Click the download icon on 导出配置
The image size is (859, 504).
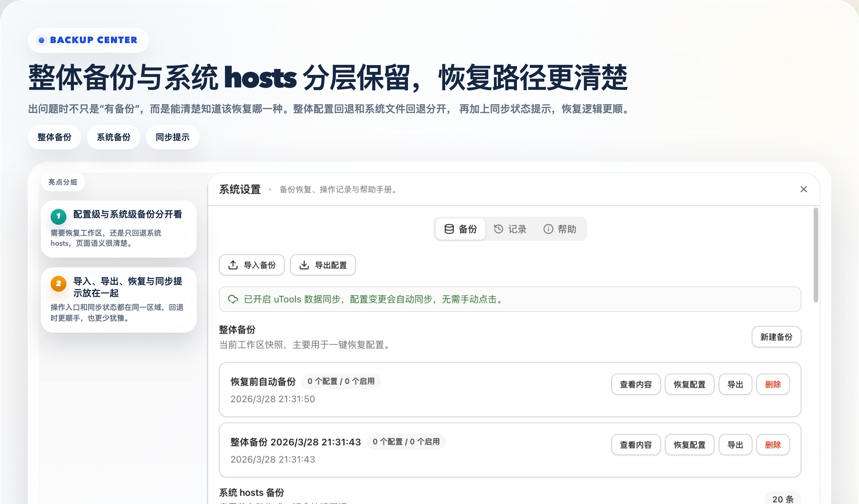click(304, 265)
